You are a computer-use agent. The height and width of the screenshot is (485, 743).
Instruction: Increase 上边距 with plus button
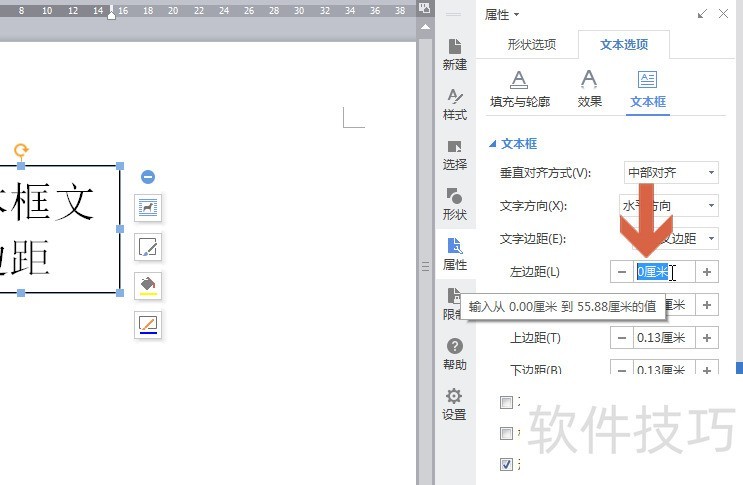(x=707, y=338)
